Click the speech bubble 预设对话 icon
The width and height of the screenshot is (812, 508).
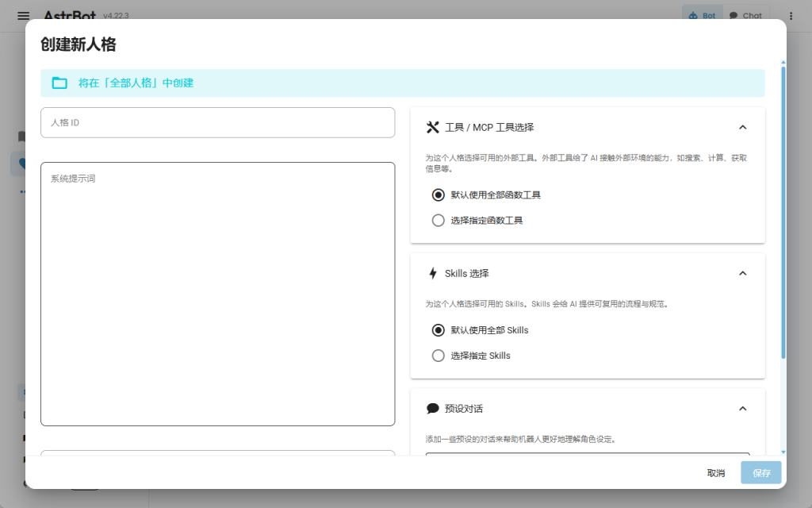(432, 409)
